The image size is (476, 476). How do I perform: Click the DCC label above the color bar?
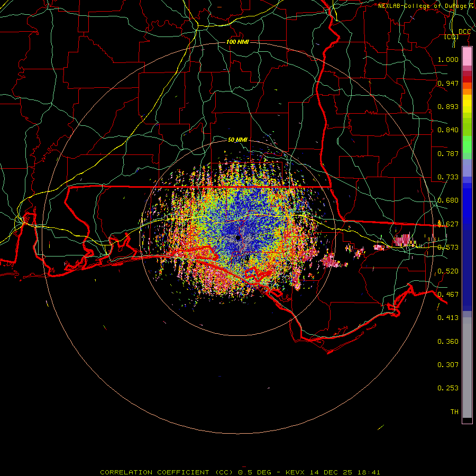pos(464,32)
